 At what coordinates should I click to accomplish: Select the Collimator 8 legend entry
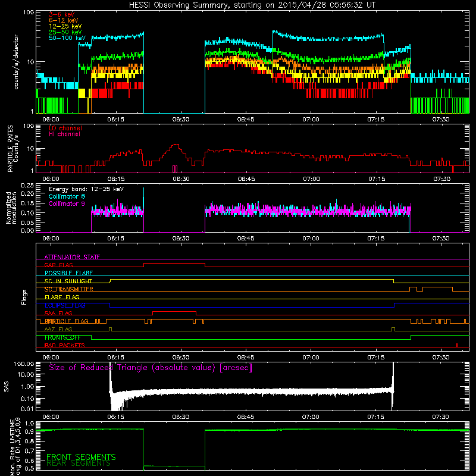point(67,196)
